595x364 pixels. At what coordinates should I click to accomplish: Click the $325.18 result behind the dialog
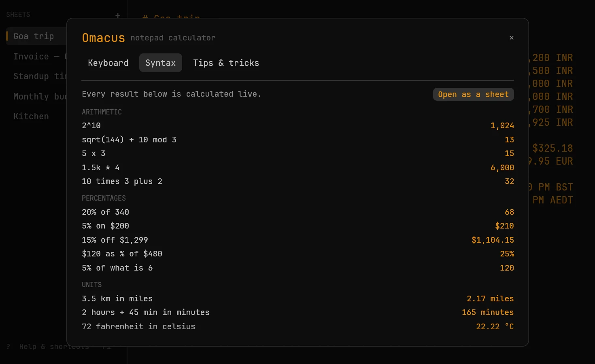(x=552, y=148)
